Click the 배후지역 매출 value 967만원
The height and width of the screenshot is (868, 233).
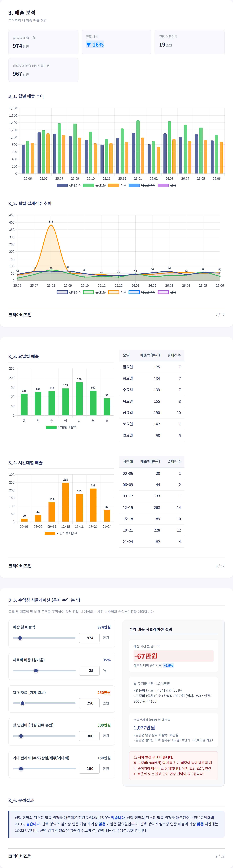point(21,74)
